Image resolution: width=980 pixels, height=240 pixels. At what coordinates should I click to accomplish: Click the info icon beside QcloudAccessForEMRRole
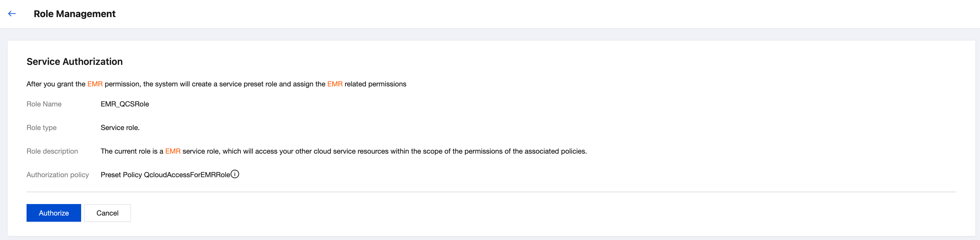click(235, 174)
